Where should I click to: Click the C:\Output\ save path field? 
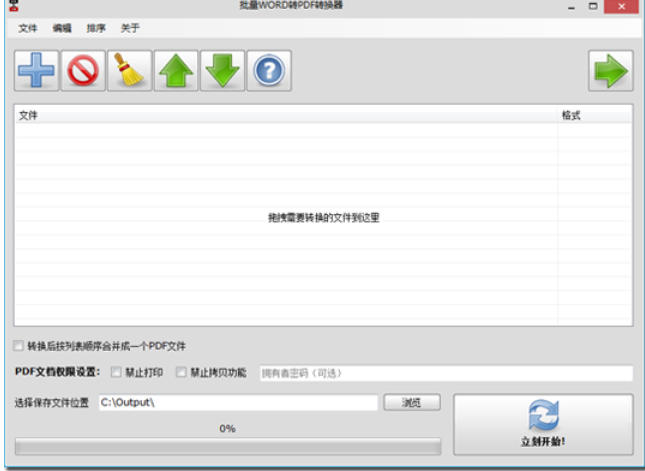(238, 402)
